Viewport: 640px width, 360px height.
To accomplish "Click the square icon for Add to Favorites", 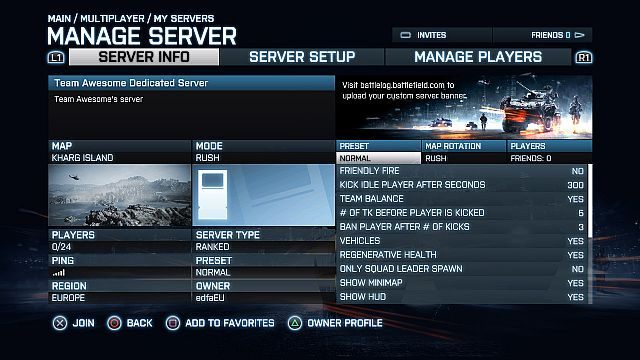I will click(173, 323).
